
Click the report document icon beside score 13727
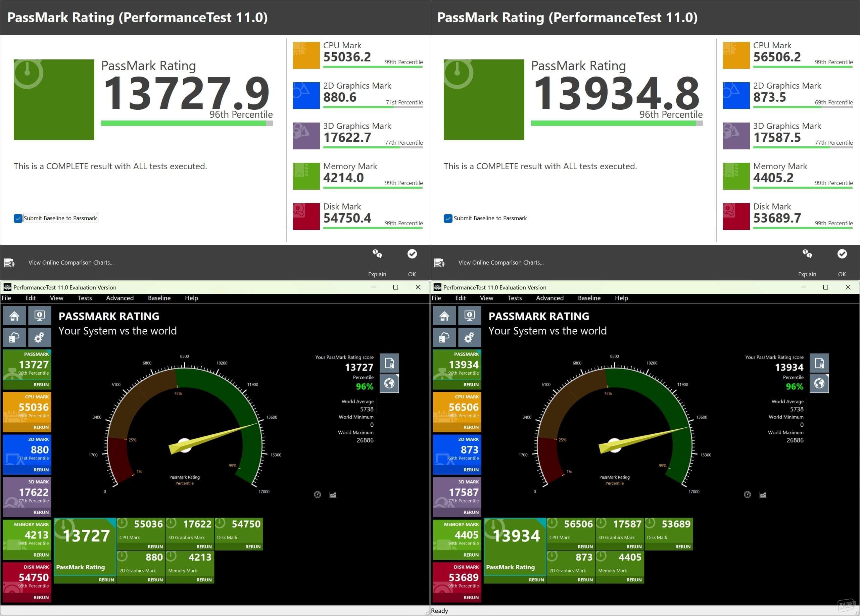point(389,363)
